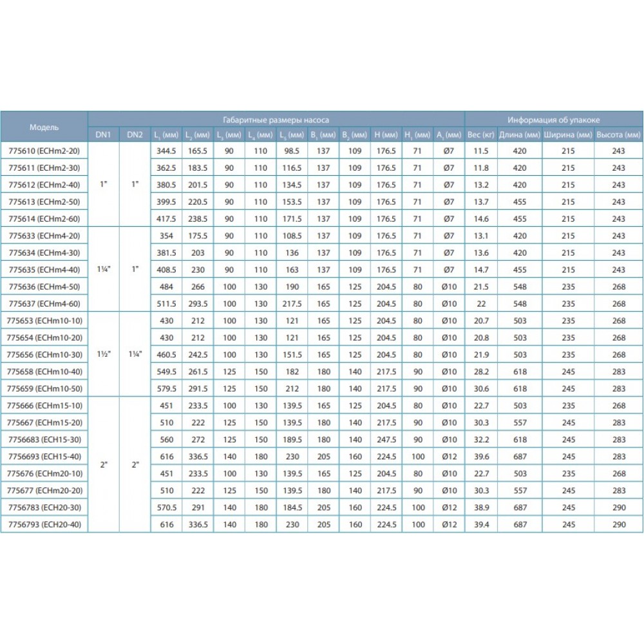Select model 775666 (ECHm15-10)
Screen dimensions: 644x644
point(44,405)
